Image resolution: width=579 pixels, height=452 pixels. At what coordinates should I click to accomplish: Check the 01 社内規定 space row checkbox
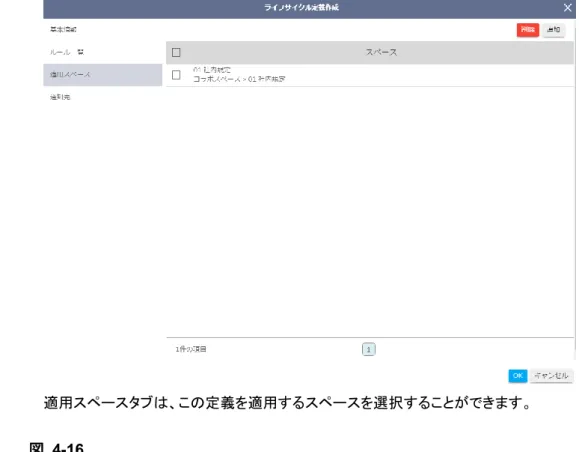[x=176, y=75]
